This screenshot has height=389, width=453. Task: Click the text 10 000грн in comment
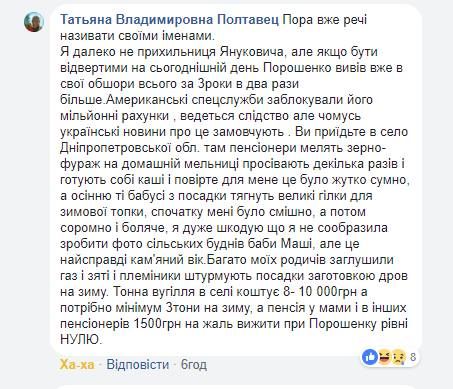(x=328, y=292)
